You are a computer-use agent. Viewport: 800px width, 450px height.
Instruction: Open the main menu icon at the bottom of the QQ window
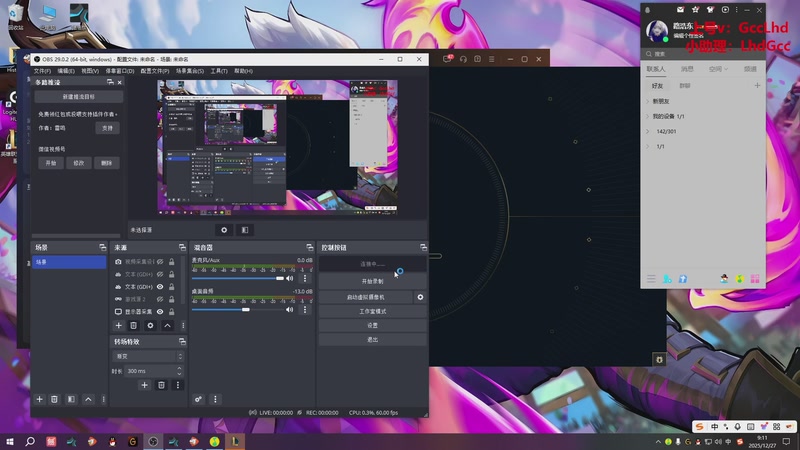click(x=652, y=279)
